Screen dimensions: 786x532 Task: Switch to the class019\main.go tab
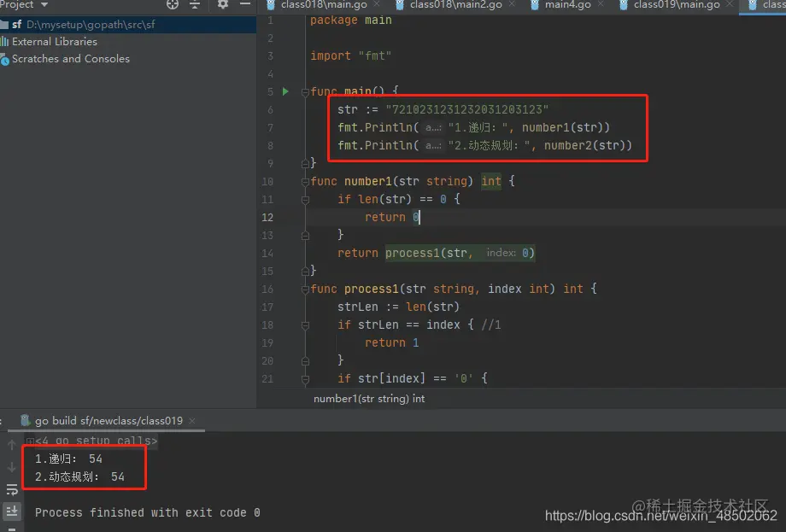(x=677, y=4)
